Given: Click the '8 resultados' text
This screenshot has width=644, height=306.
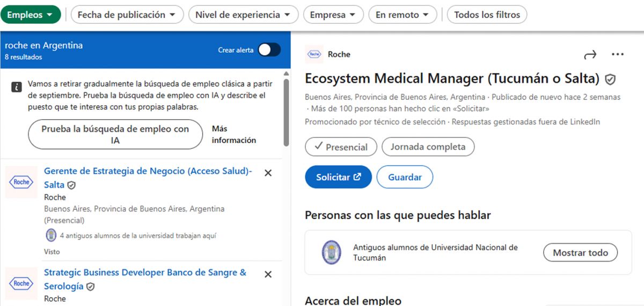Looking at the screenshot, I should [x=24, y=57].
